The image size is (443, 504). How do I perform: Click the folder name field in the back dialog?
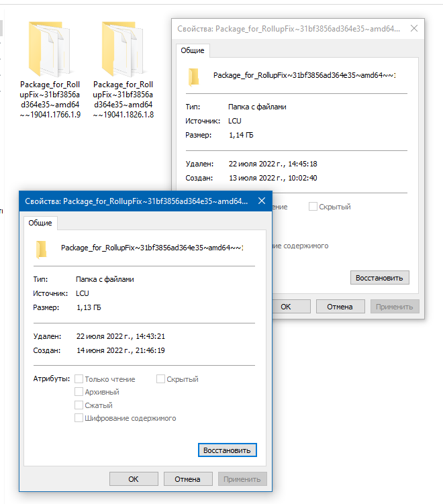pyautogui.click(x=305, y=75)
